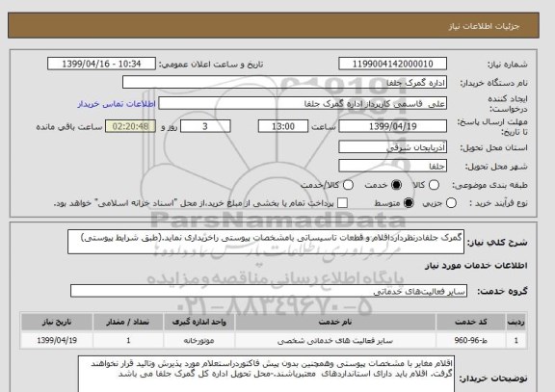555x392 pixels.
Task: Click the اطلاعات خدمات مورد نیاز heading
Action: pos(476,266)
